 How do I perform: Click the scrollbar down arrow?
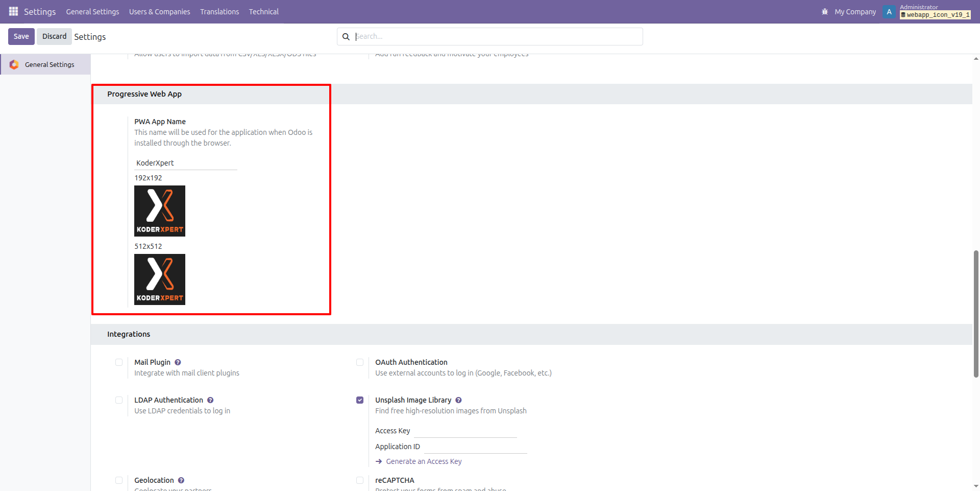(976, 486)
